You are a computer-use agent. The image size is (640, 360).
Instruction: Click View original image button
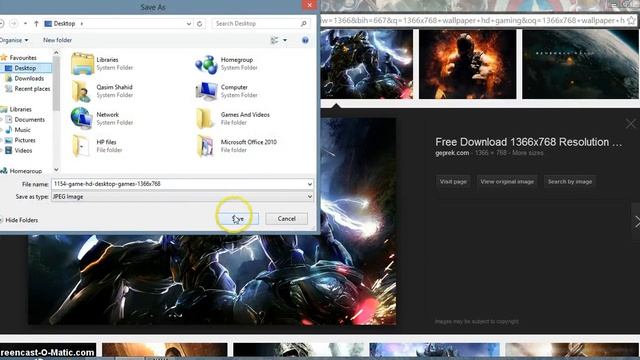click(x=507, y=182)
